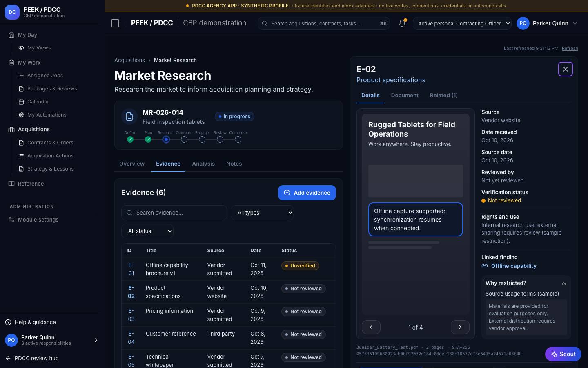Open the All types filter

[x=262, y=213]
